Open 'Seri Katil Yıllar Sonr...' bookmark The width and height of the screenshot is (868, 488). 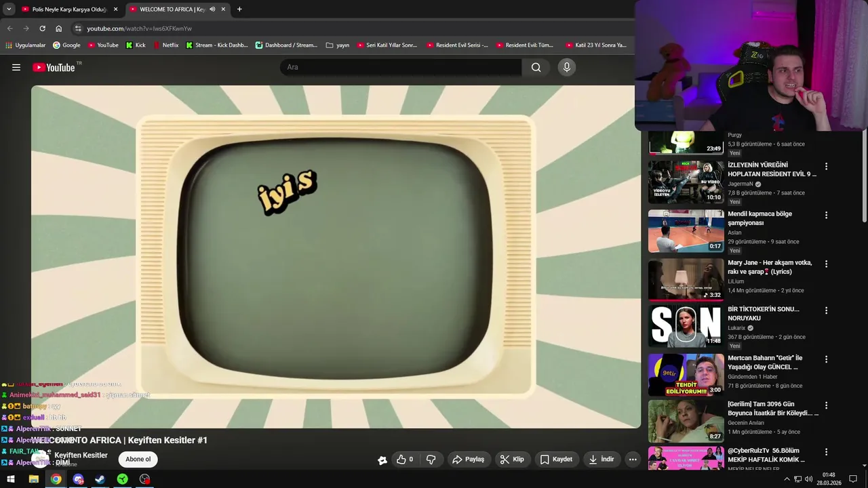(x=387, y=45)
